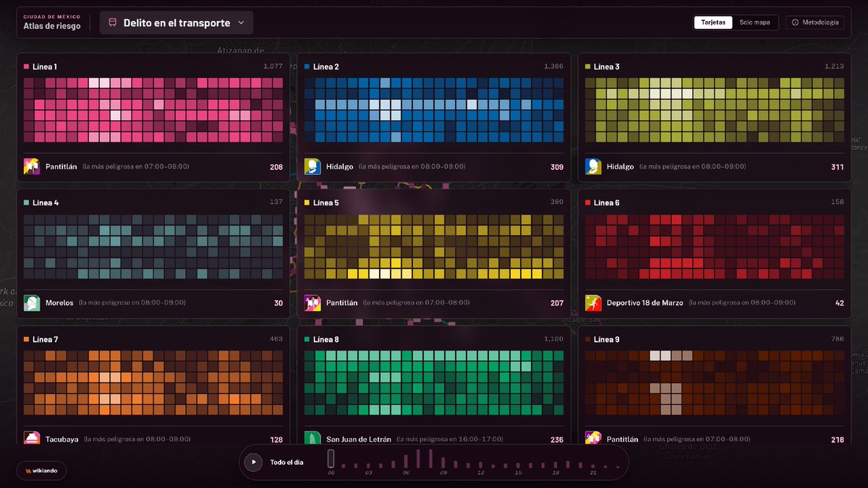Click the Hidalgo station icon in Línea 2 card
The height and width of the screenshot is (488, 868).
[312, 166]
